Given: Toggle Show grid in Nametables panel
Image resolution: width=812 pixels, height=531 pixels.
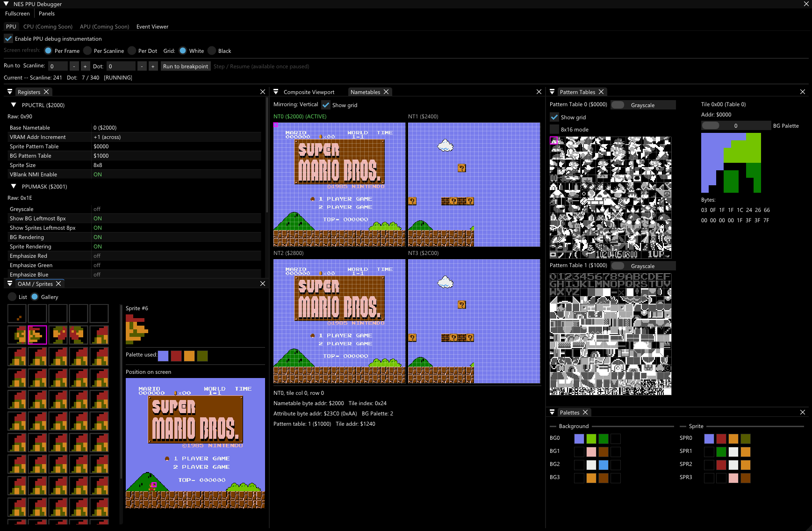Looking at the screenshot, I should pos(326,105).
